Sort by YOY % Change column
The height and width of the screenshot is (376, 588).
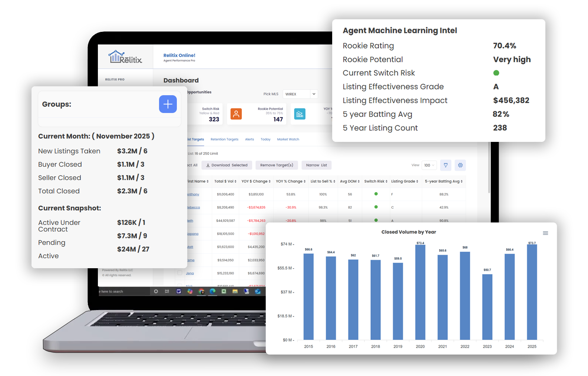[x=291, y=182]
